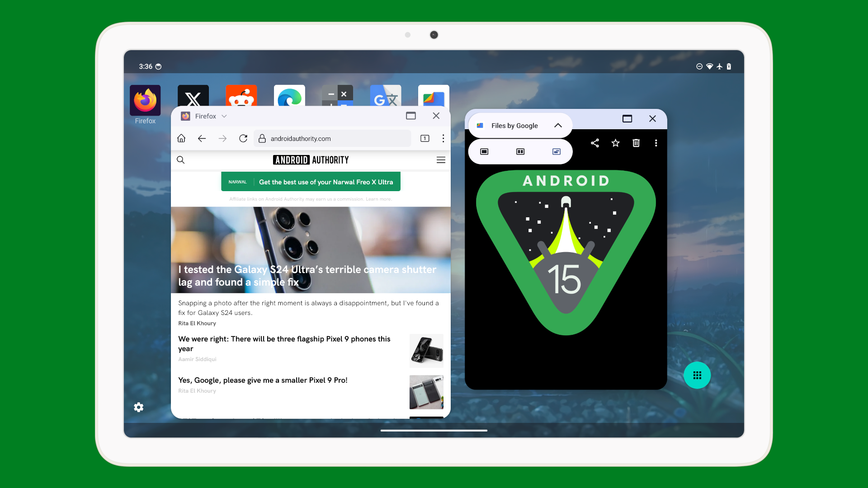Select large window size in Files by Google
Screen dimensions: 868x488
point(484,151)
